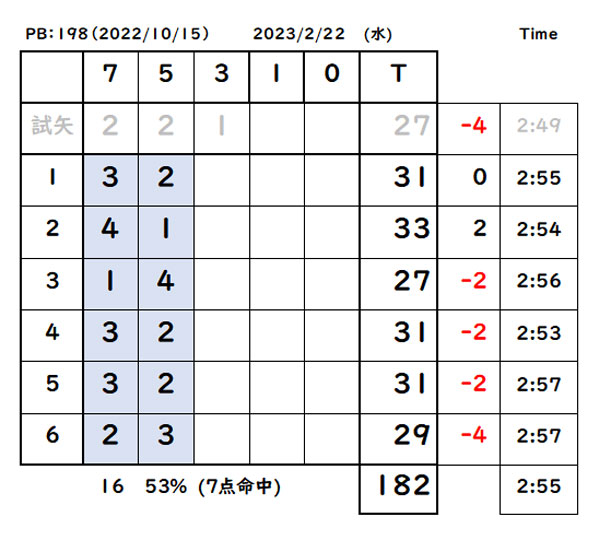Select the 試矢 row label cell
Image resolution: width=599 pixels, height=540 pixels.
pos(52,128)
